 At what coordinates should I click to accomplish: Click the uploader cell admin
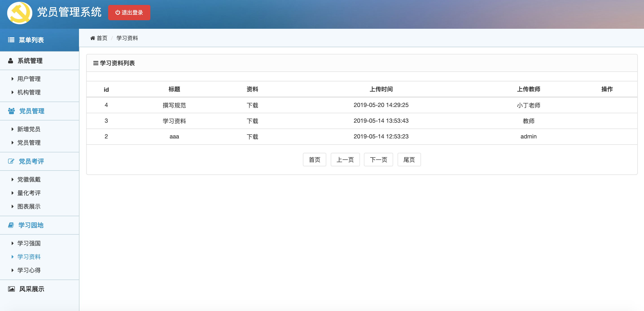pyautogui.click(x=528, y=136)
